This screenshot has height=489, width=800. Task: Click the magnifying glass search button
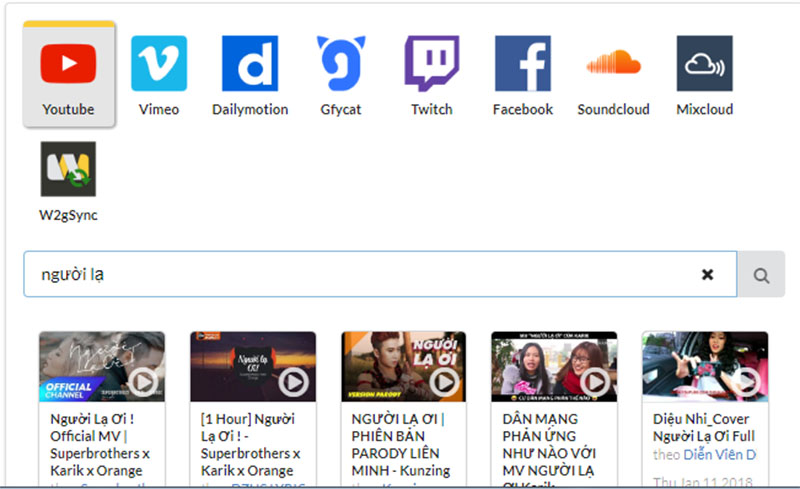(761, 275)
